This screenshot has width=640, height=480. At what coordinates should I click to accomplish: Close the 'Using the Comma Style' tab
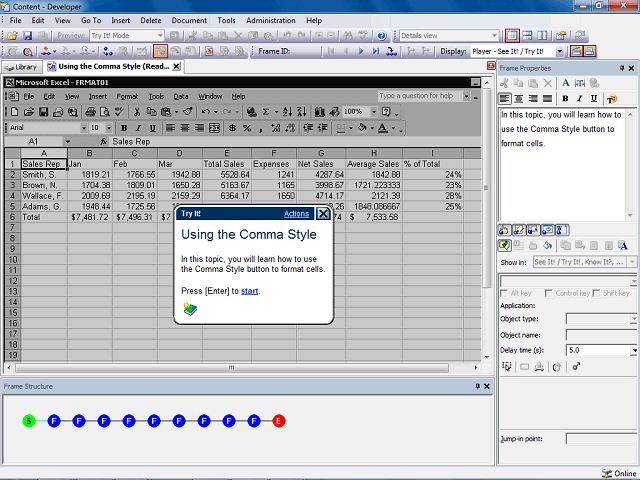pyautogui.click(x=176, y=67)
